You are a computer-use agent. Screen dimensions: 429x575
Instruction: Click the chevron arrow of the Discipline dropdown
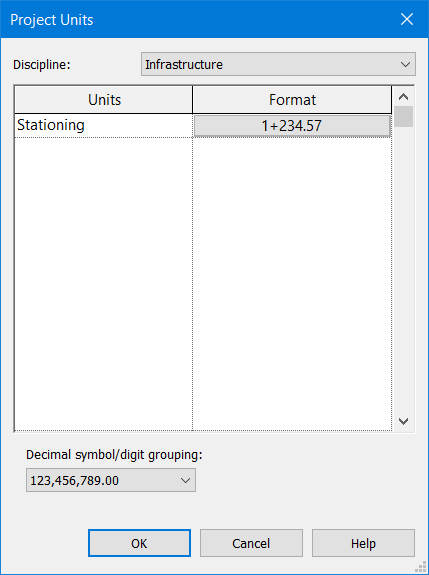pos(405,65)
